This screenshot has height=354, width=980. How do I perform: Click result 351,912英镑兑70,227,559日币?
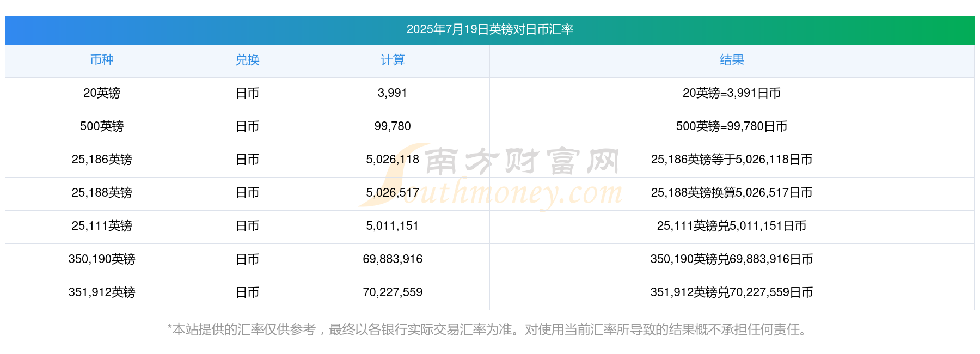732,292
